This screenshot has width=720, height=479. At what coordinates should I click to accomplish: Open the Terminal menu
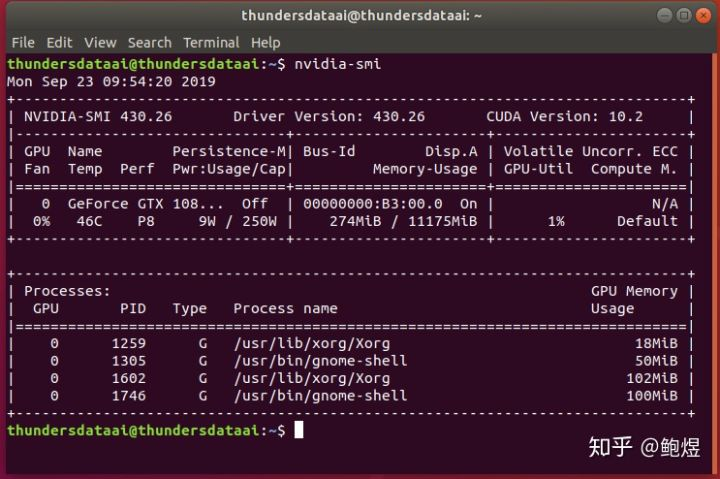click(x=211, y=43)
